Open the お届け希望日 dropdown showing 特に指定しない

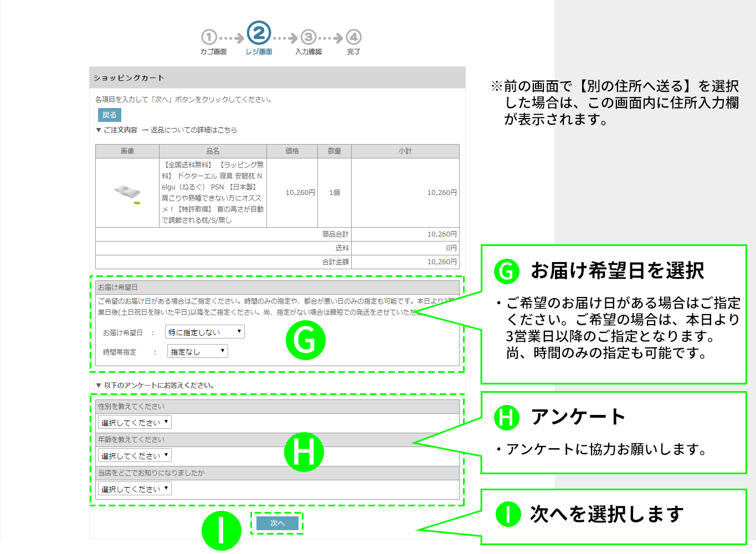tap(203, 331)
